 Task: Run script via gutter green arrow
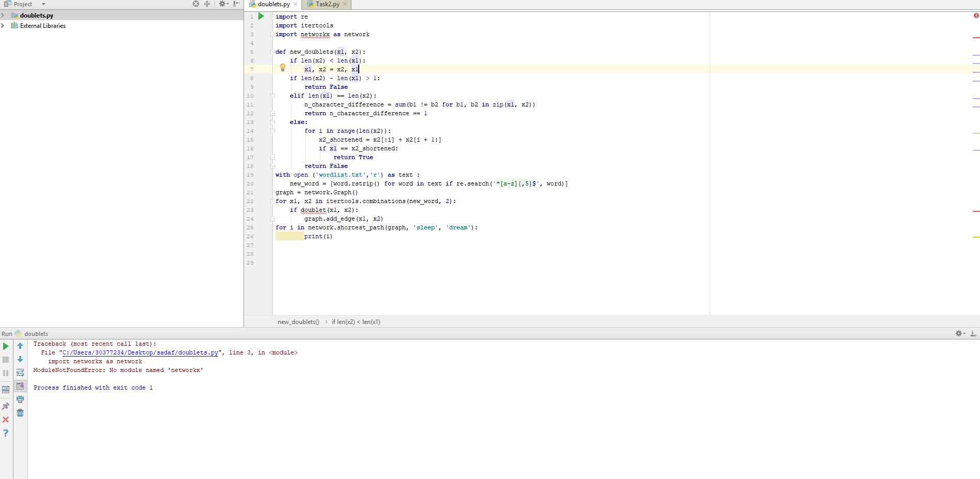[261, 16]
